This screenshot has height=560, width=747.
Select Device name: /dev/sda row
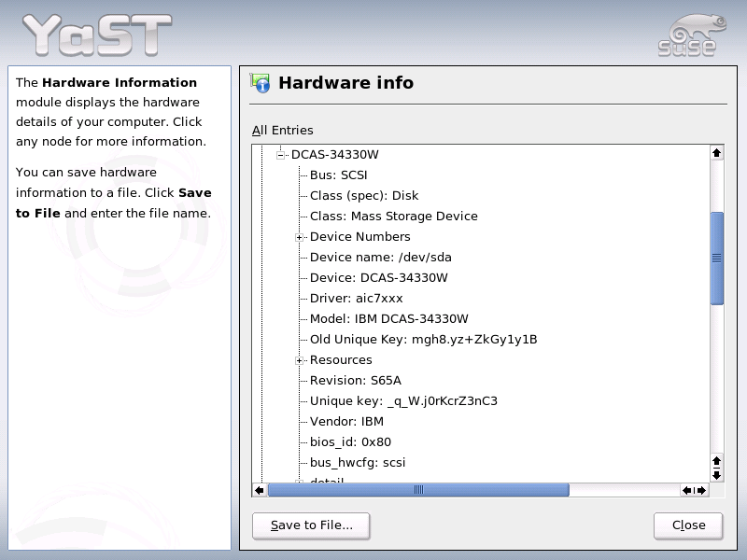coord(380,258)
